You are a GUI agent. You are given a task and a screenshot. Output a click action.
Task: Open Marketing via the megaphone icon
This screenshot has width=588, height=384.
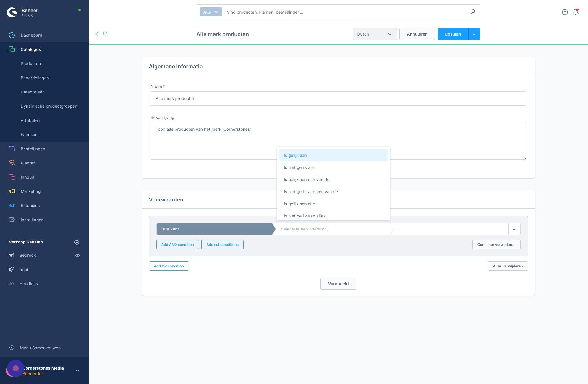point(12,191)
